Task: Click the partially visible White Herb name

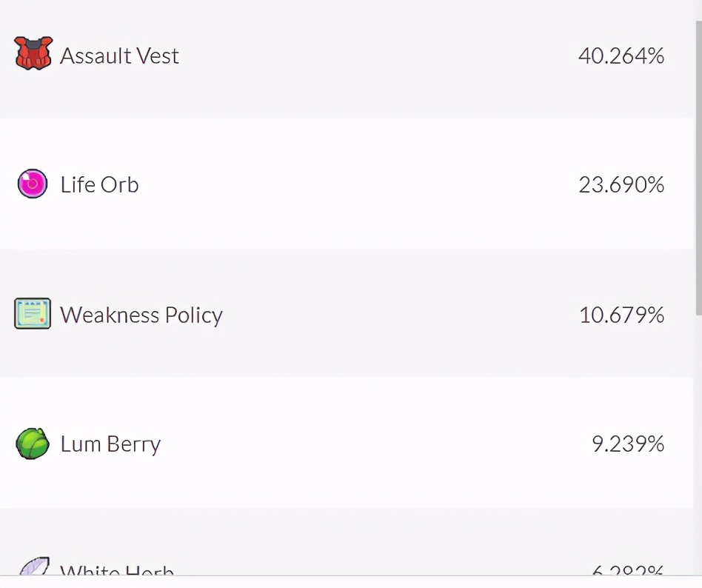Action: 117,570
